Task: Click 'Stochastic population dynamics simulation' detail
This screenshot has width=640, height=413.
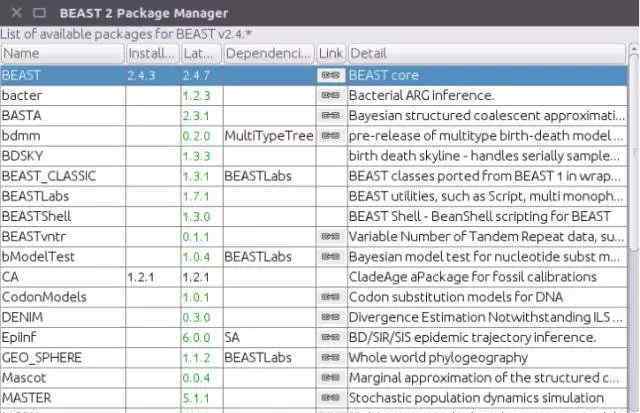Action: (476, 397)
